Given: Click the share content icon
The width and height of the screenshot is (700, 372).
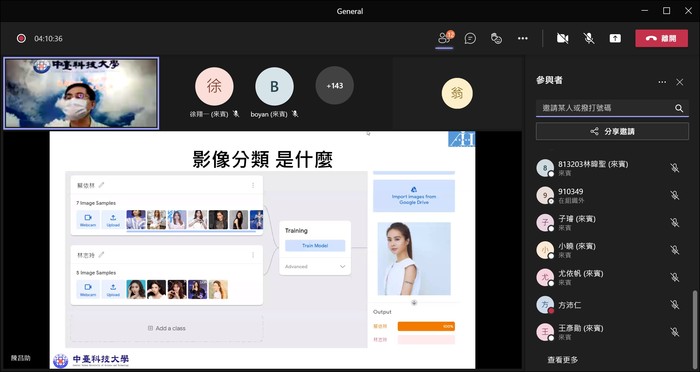Looking at the screenshot, I should pos(615,38).
